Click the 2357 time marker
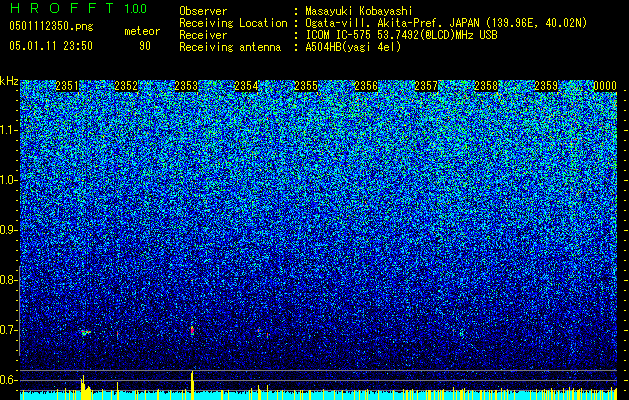Screen dimensions: 629x400 point(426,86)
